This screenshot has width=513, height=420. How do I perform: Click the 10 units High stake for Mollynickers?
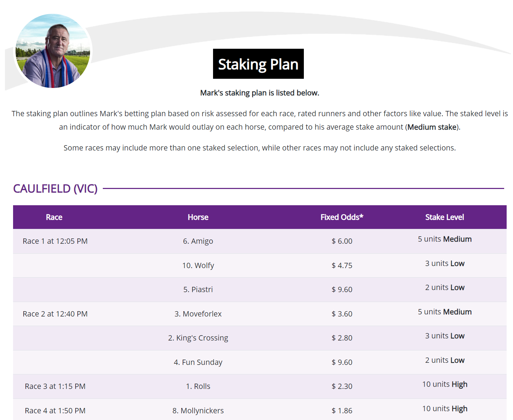pyautogui.click(x=444, y=408)
